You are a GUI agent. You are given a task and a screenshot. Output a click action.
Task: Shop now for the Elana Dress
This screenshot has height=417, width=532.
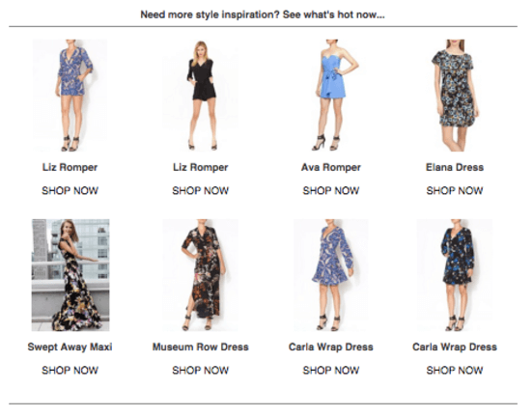point(455,191)
